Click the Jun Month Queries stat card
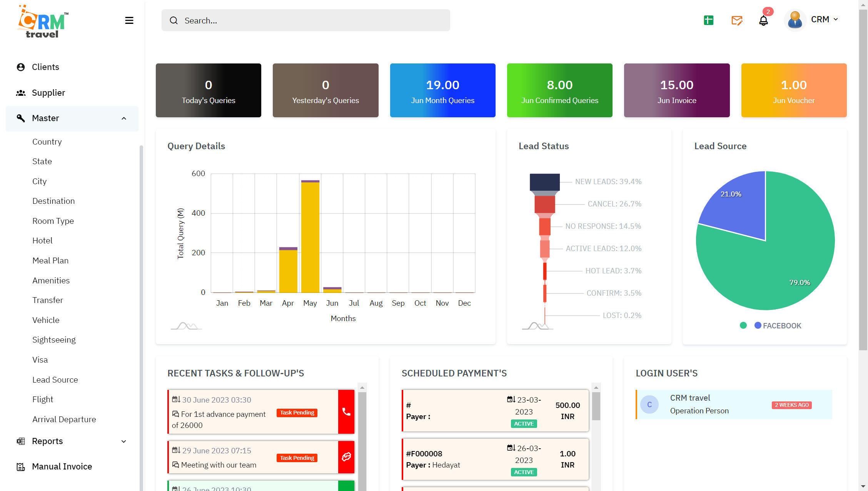Image resolution: width=868 pixels, height=491 pixels. coord(442,90)
